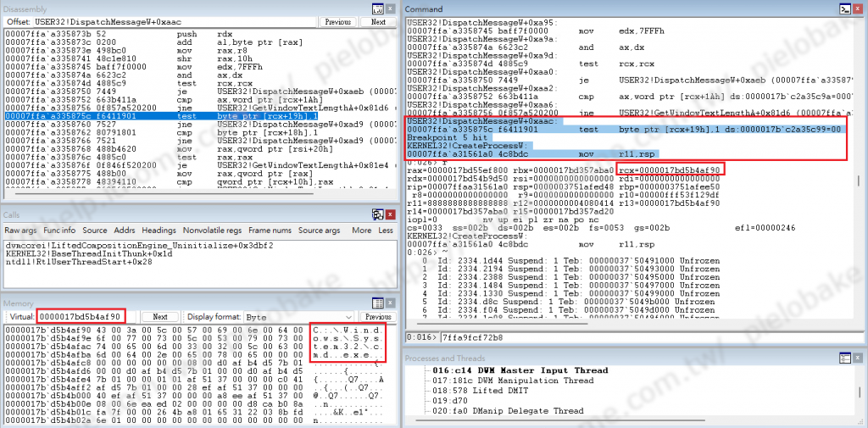Close the Processes and Threads panel
The height and width of the screenshot is (428, 868).
(858, 358)
